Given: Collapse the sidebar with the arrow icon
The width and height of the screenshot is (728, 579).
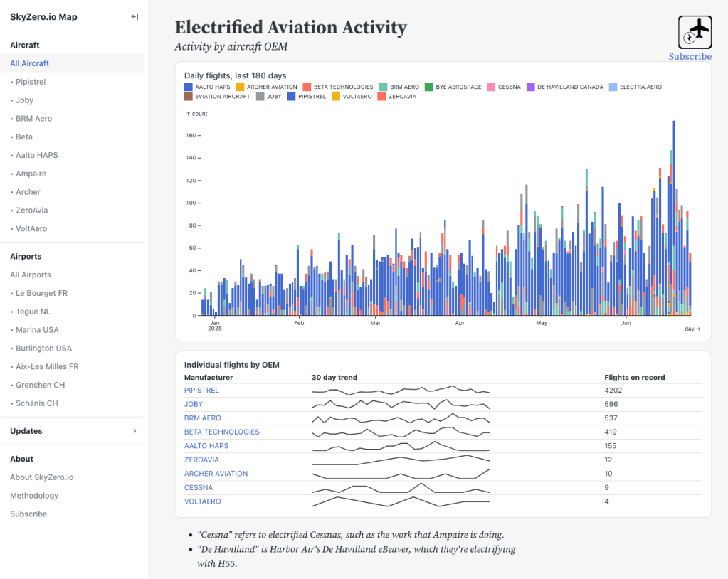Looking at the screenshot, I should tap(134, 17).
